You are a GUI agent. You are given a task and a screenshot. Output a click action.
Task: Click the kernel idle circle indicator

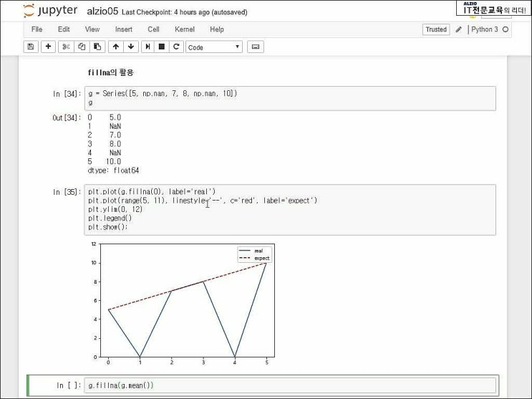(x=506, y=29)
